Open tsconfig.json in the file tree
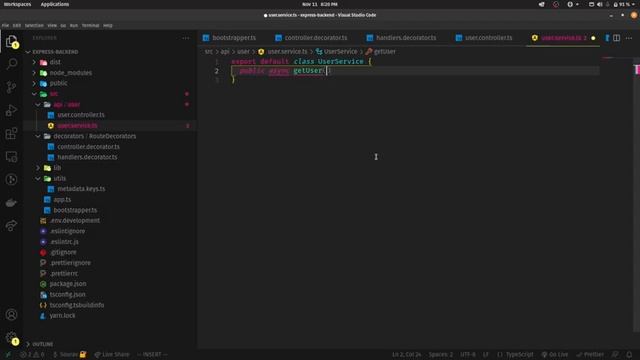640x360 pixels. pos(67,294)
